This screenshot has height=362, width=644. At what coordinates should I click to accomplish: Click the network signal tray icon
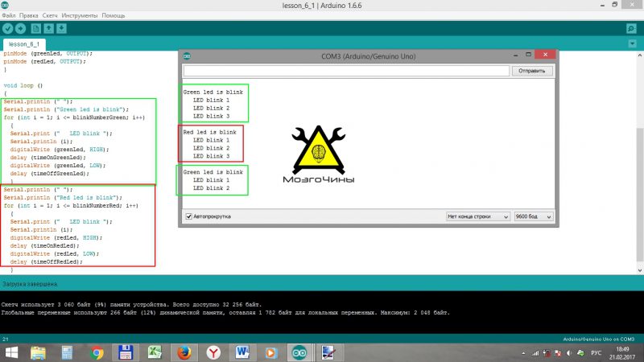pos(535,353)
